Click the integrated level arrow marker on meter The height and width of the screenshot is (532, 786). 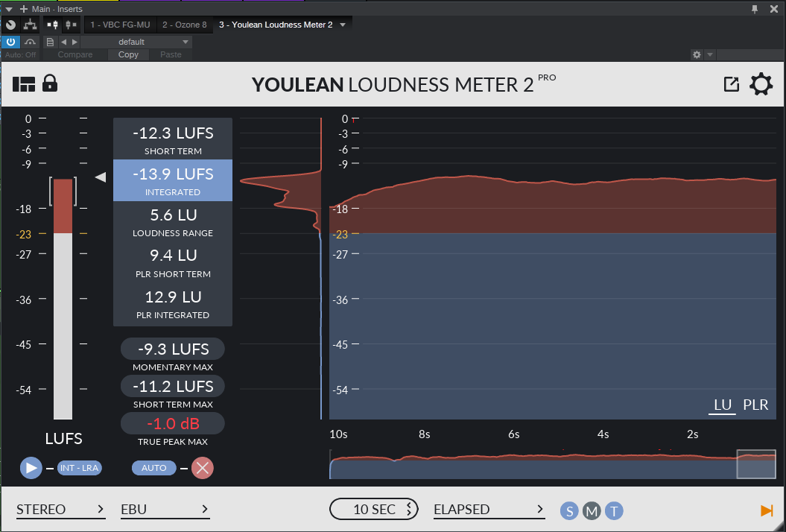pyautogui.click(x=101, y=177)
